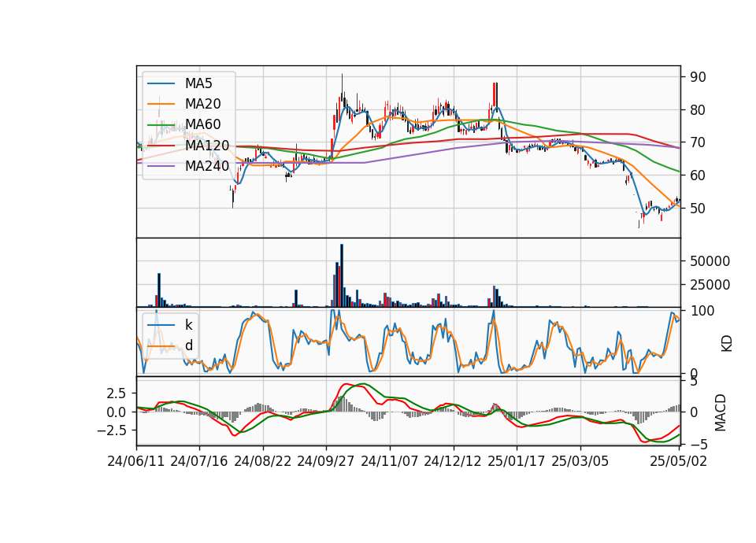
Task: Click the 70 price axis label
Action: click(x=698, y=142)
